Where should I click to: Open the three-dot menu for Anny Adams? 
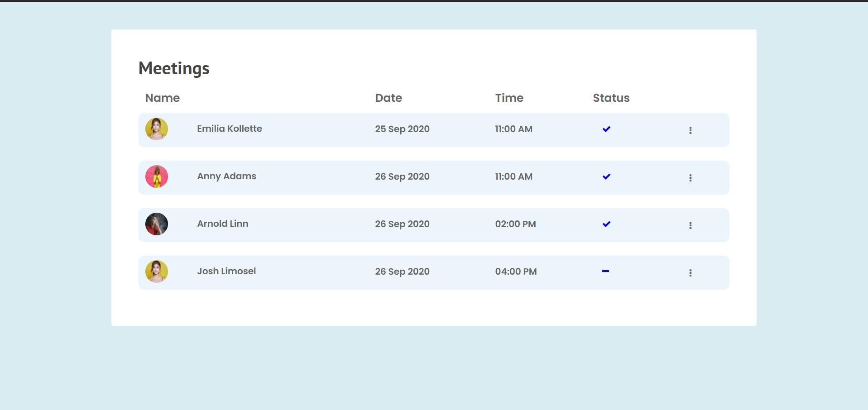pos(690,178)
